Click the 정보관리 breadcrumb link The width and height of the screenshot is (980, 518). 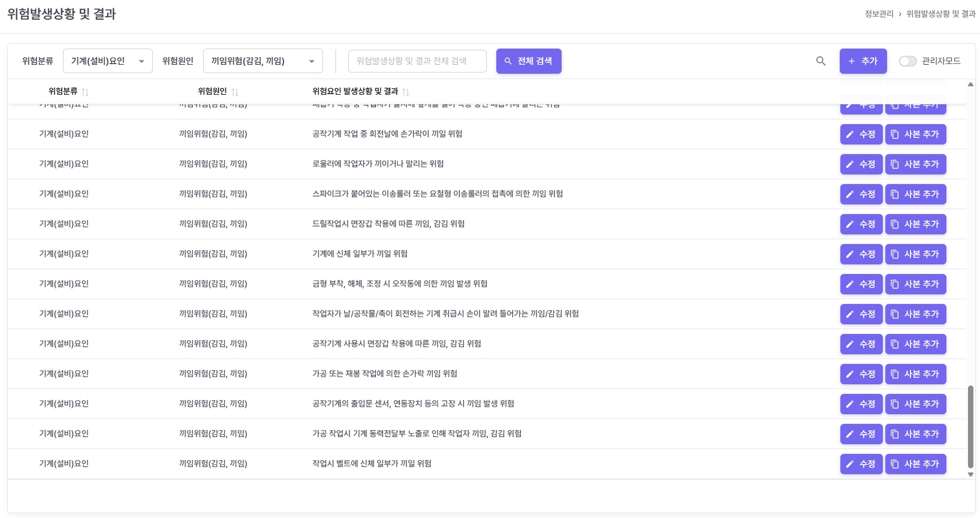pos(879,14)
